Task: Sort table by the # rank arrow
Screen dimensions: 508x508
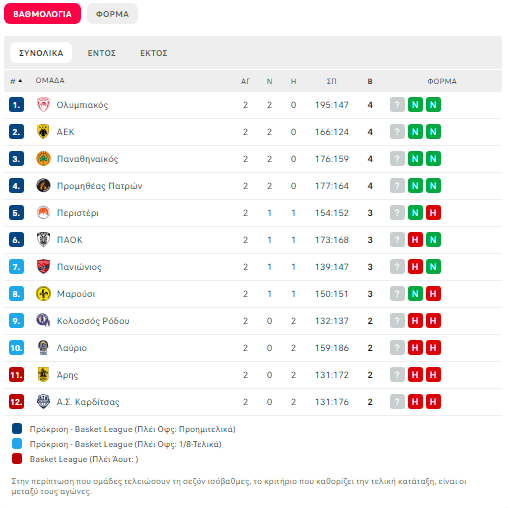Action: pos(16,81)
